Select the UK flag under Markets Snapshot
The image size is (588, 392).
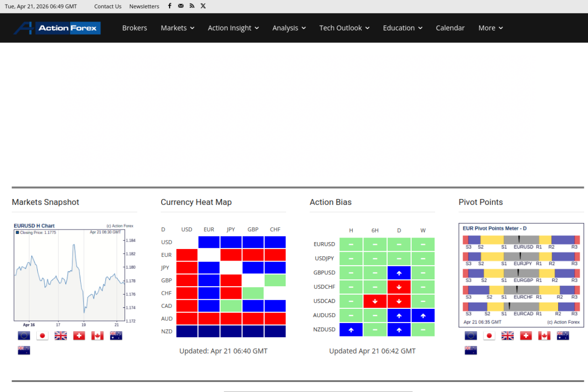(61, 336)
